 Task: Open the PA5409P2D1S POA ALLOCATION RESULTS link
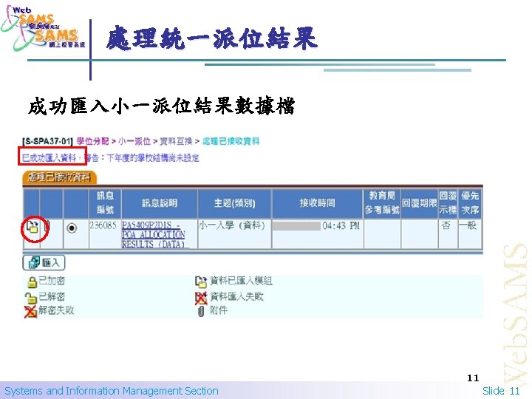click(x=154, y=235)
